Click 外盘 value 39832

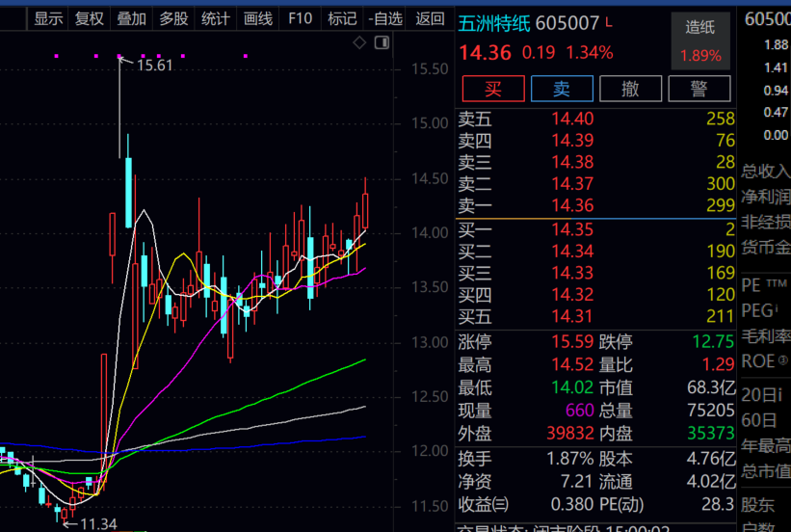click(x=570, y=433)
